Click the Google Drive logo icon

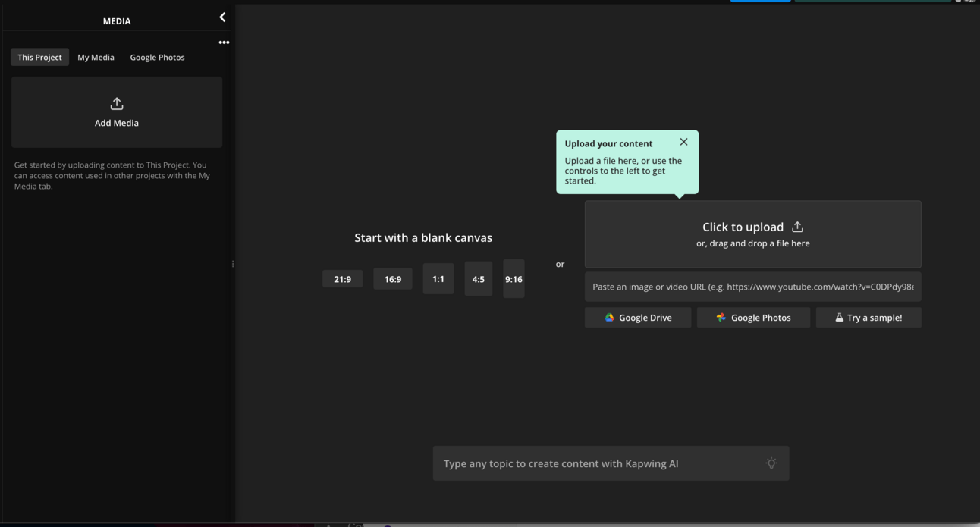(609, 318)
